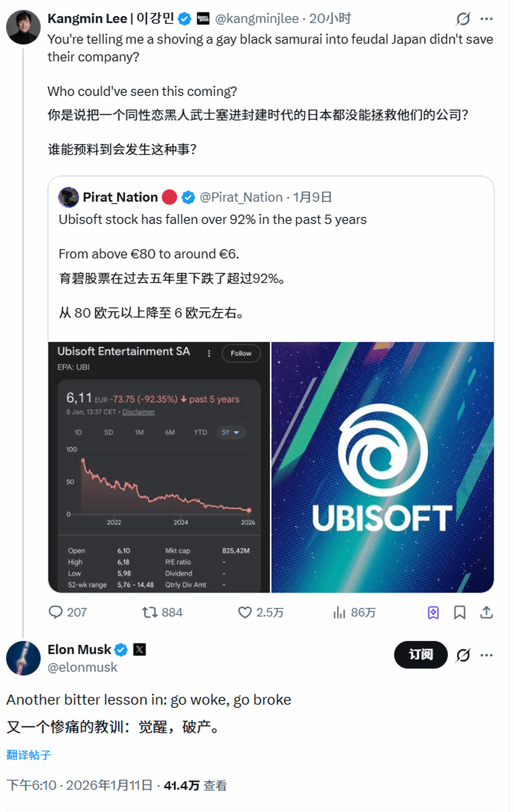Screen dimensions: 513x812
Task: Click the share icon below the quoted post
Action: tap(486, 612)
